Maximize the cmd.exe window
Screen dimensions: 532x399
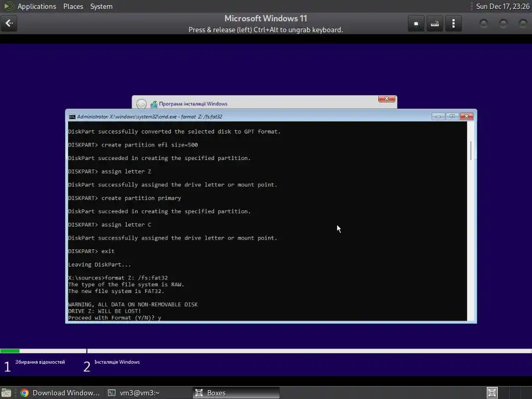click(x=452, y=116)
